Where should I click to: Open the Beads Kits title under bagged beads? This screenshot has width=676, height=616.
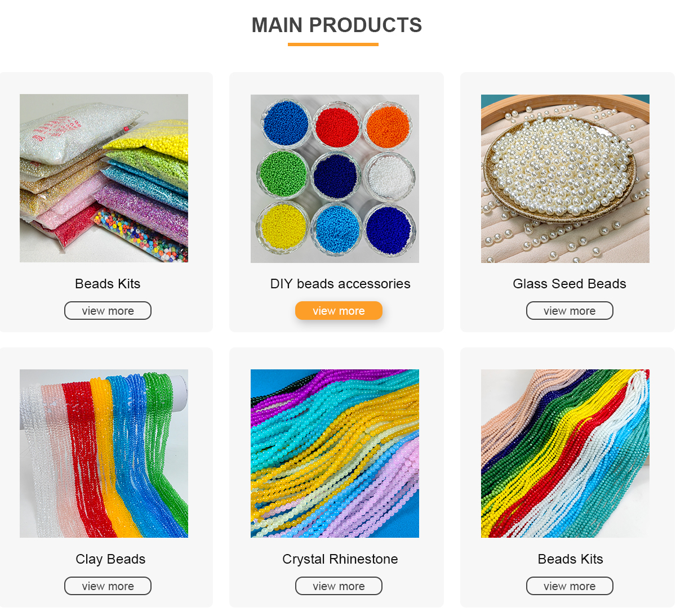click(x=108, y=284)
